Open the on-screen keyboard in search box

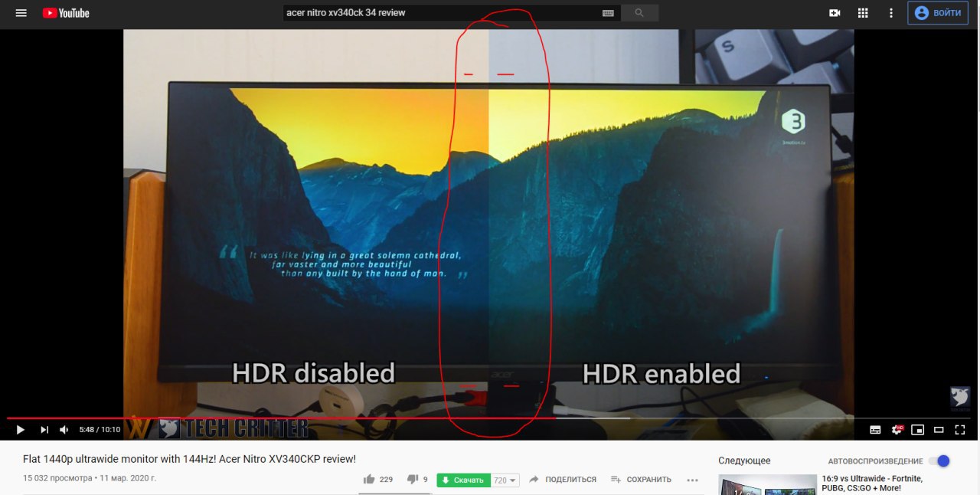(608, 13)
